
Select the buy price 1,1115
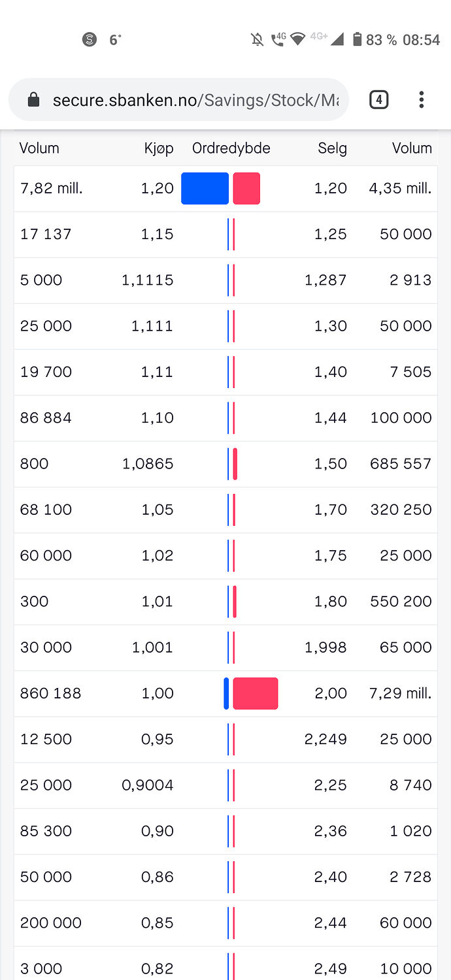[x=148, y=280]
